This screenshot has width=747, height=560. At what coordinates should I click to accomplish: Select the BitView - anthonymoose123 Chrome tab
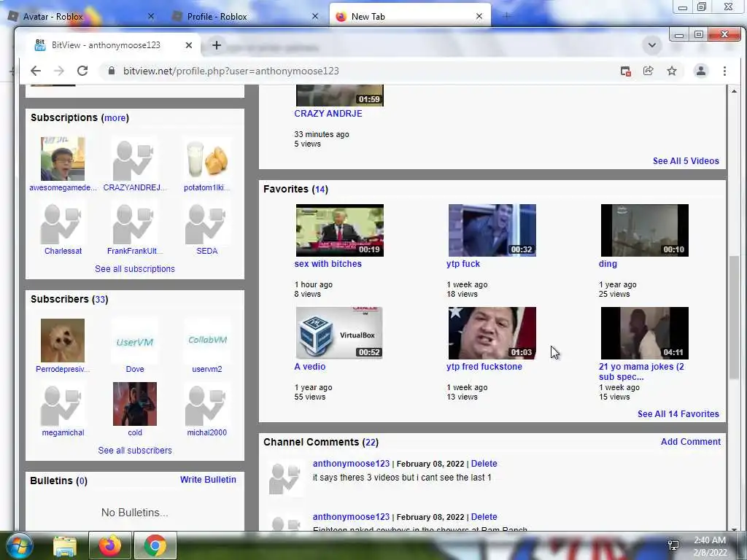point(106,45)
